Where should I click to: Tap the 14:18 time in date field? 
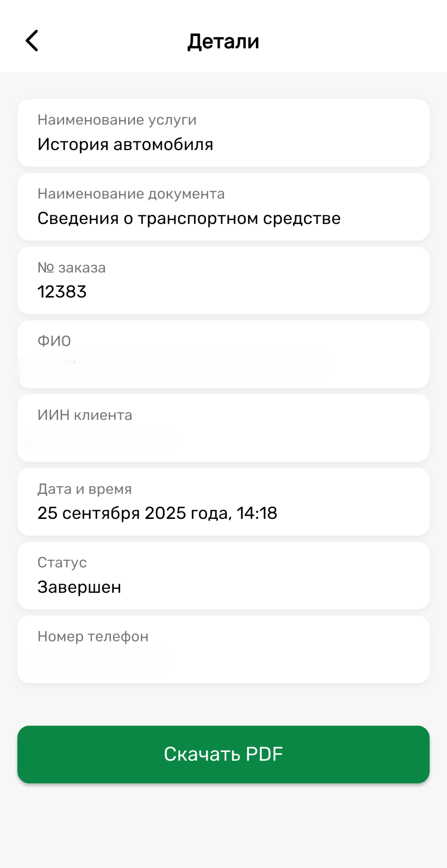(x=257, y=513)
